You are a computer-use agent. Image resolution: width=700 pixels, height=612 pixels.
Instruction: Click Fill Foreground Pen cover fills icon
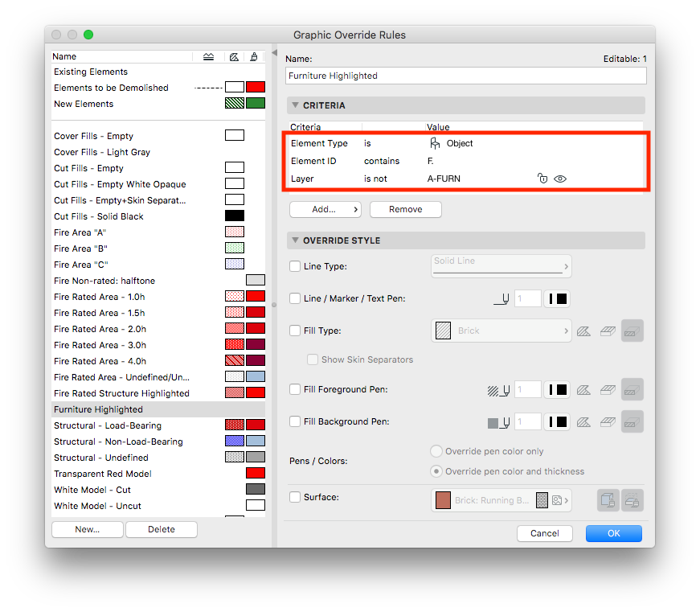(608, 390)
